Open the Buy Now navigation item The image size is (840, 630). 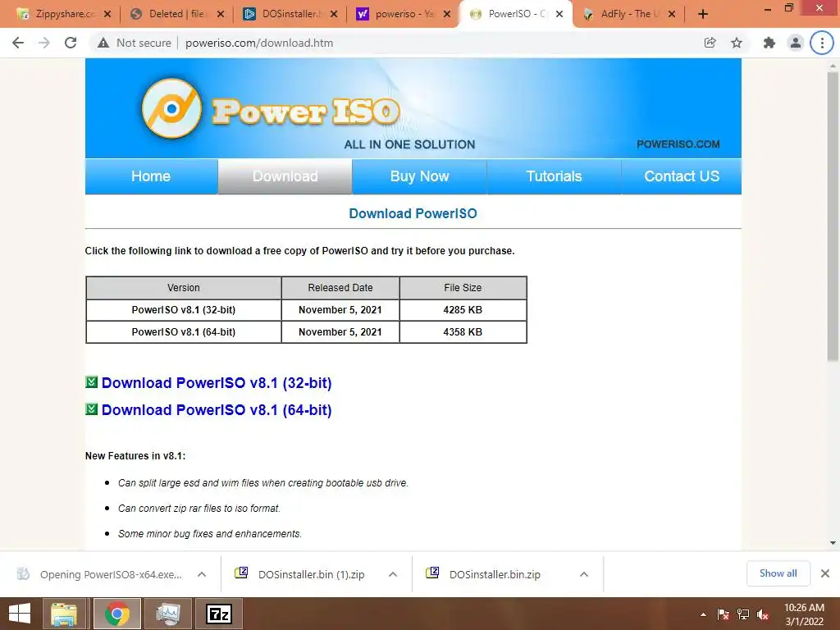[419, 176]
